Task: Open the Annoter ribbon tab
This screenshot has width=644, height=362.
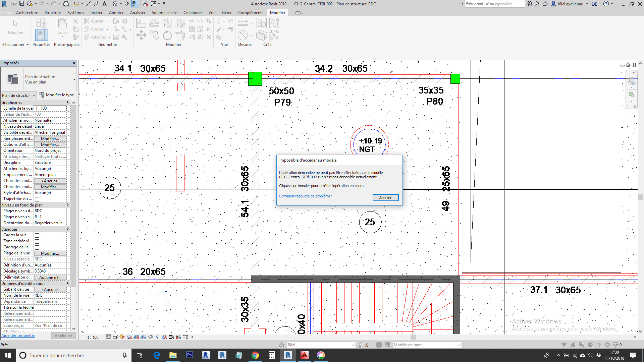Action: 116,13
